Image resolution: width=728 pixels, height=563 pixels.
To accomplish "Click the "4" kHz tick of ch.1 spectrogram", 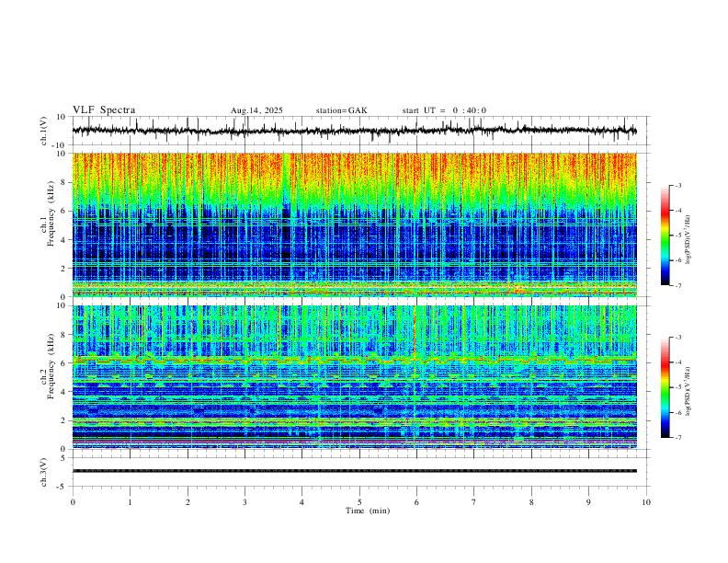I will click(63, 240).
